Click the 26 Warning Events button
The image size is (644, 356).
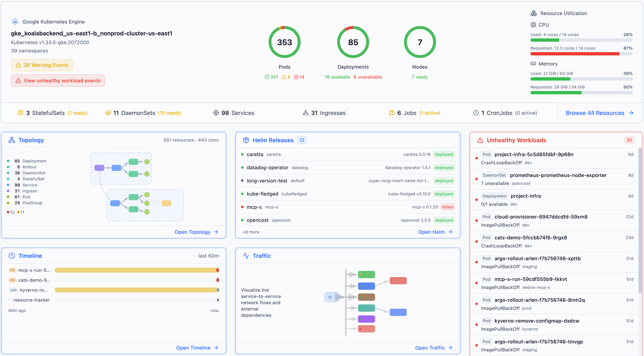tap(42, 65)
